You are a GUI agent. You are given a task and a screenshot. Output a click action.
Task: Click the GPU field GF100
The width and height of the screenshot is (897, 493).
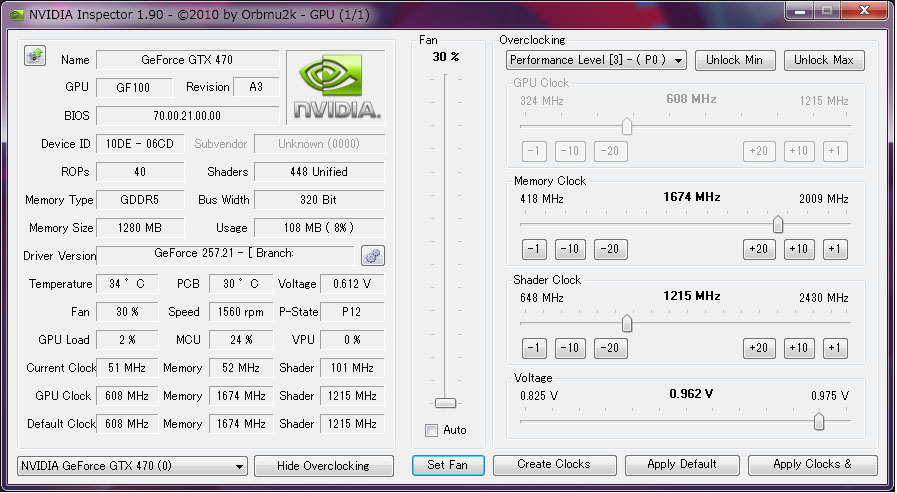click(x=134, y=88)
